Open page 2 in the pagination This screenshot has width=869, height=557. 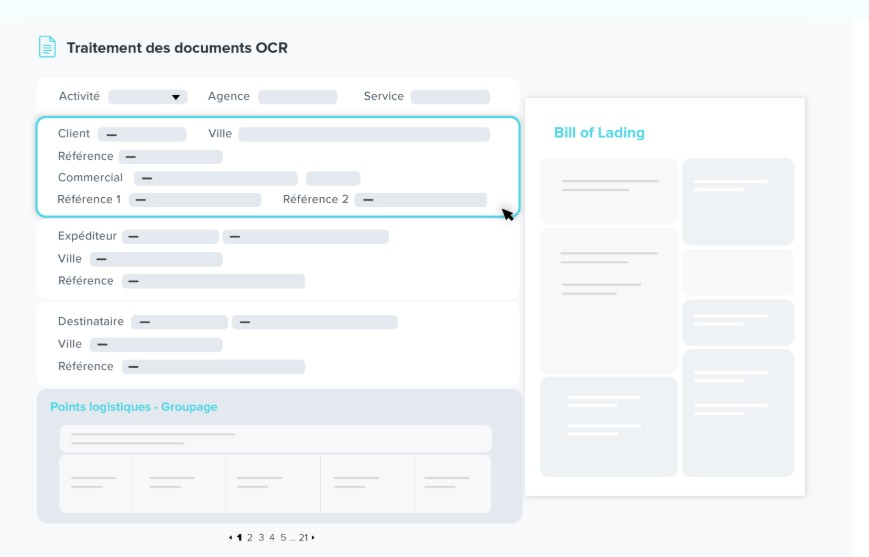pos(250,538)
